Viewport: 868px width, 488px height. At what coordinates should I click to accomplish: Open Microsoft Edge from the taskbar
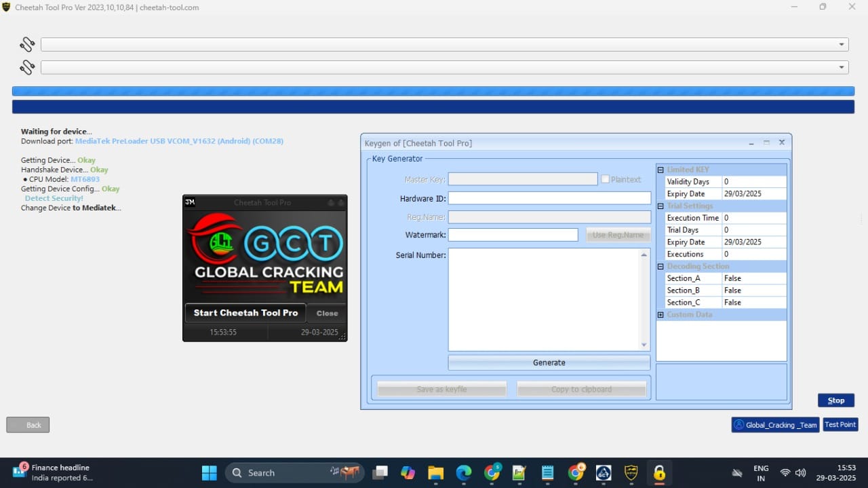464,472
